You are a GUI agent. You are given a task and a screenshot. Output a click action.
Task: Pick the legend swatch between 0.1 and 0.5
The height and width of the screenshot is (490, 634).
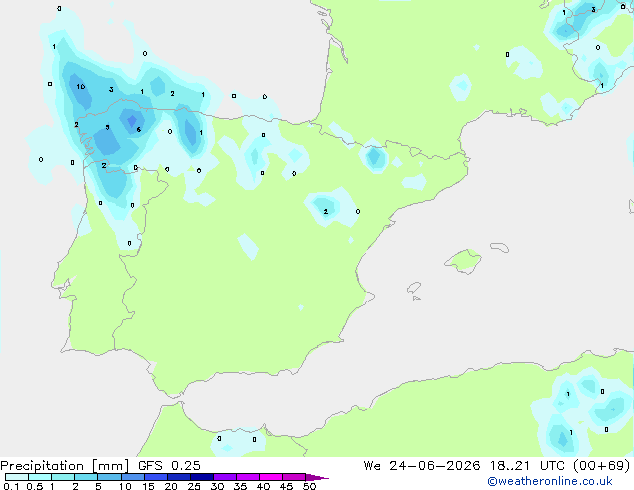click(17, 477)
